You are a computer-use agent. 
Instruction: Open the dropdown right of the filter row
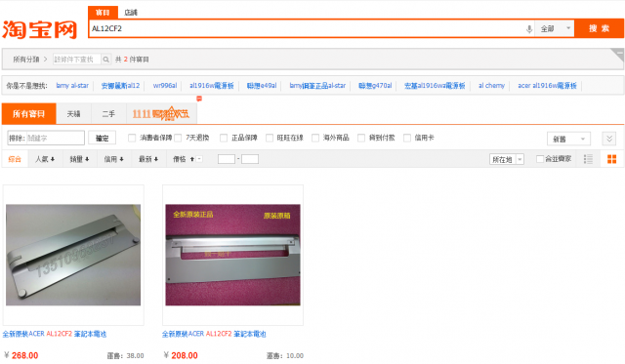[x=568, y=139]
